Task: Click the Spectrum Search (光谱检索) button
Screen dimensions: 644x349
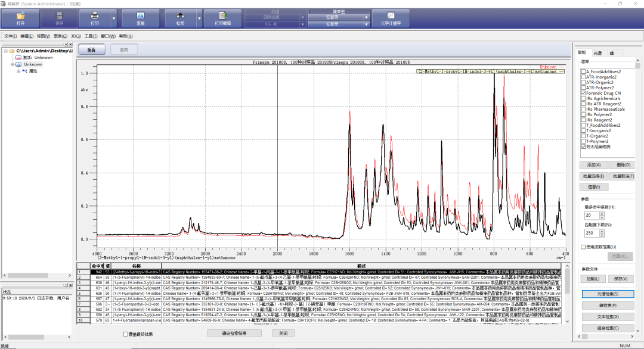Action: tap(607, 294)
